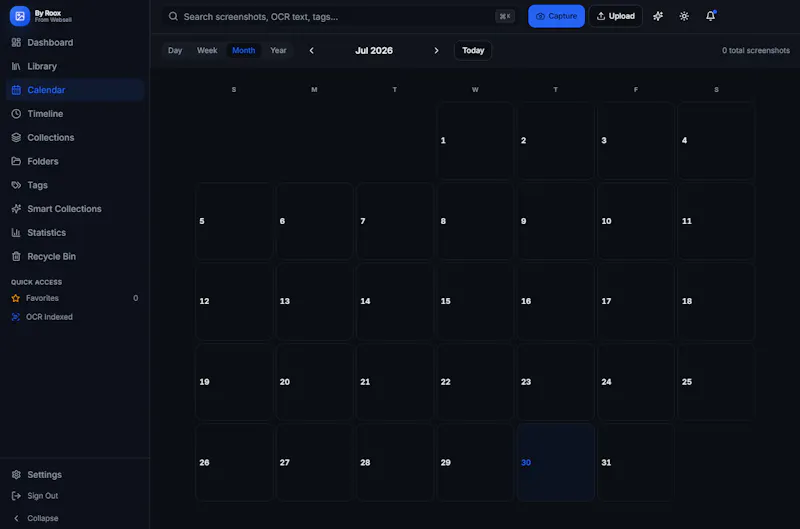The height and width of the screenshot is (529, 800).
Task: Select day 15 in the calendar
Action: (475, 301)
